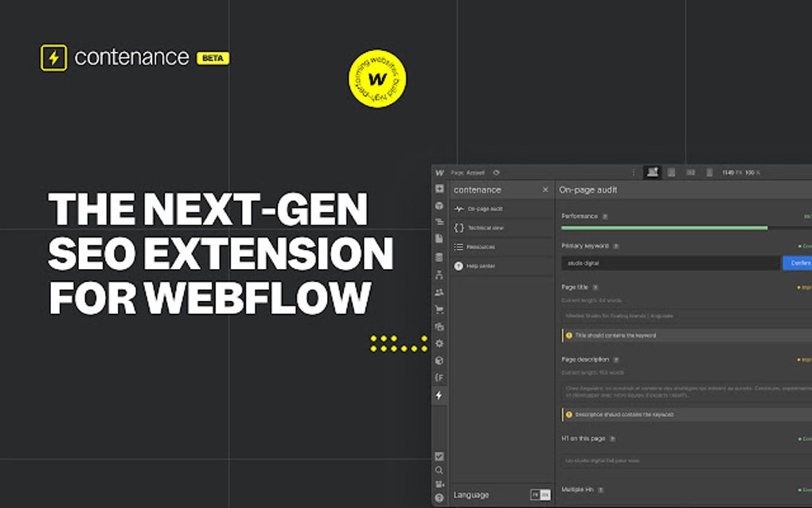Open the Assets panel icon
The height and width of the screenshot is (508, 812).
439,326
